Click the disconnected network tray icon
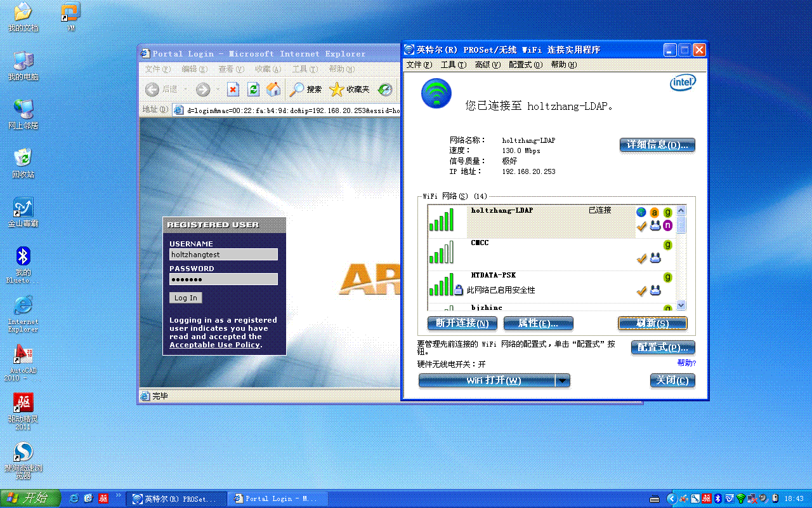The height and width of the screenshot is (508, 812). (x=752, y=498)
